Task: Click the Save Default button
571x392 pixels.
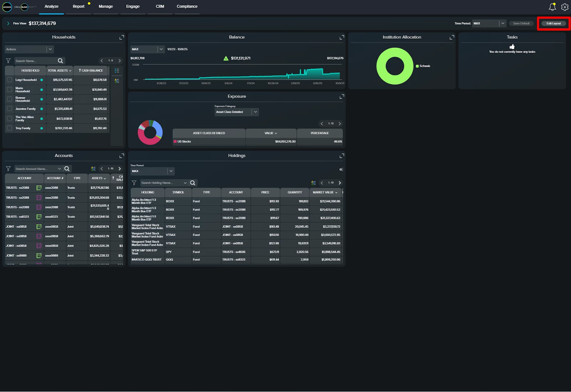Action: [521, 24]
